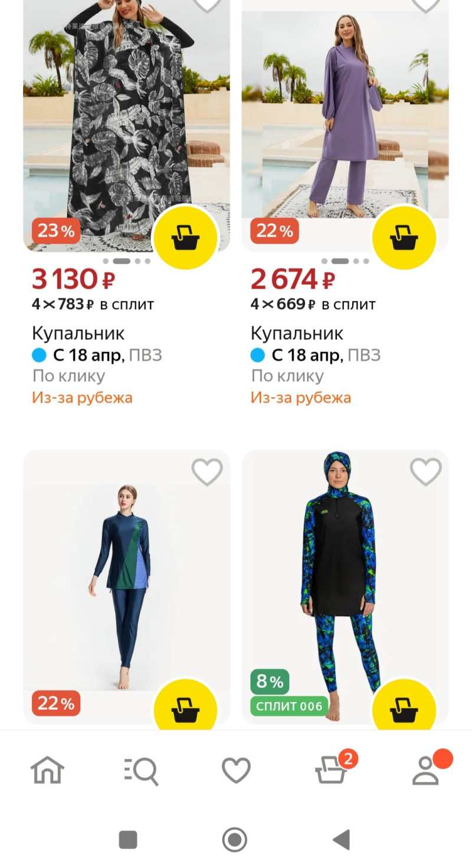Add blue-green hooded swimsuit to cart

click(x=404, y=708)
